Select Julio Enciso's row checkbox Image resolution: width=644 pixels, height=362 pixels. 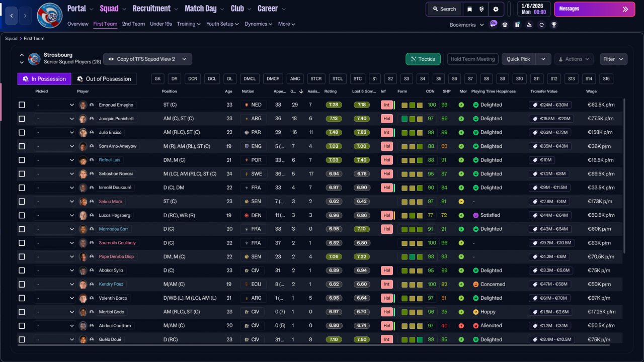22,133
